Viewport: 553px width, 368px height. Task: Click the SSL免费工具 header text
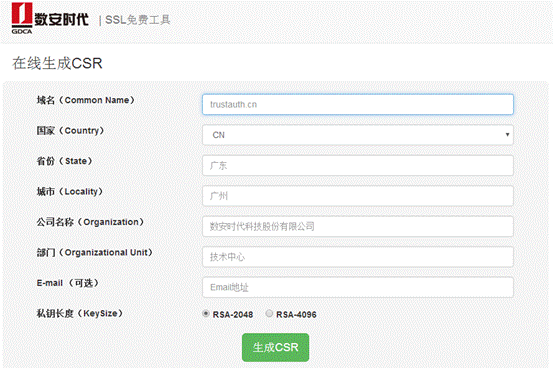[x=138, y=20]
